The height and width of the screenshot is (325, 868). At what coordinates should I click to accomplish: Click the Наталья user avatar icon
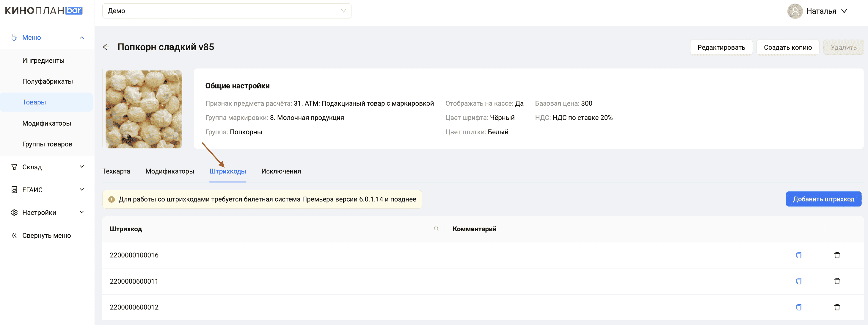tap(795, 11)
